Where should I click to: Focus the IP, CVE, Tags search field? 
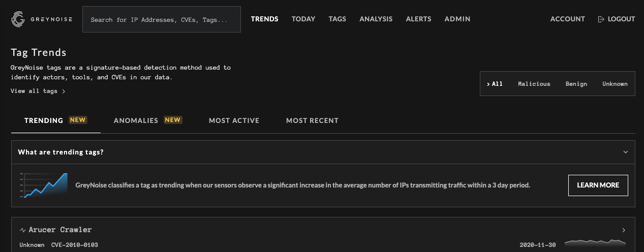[x=162, y=19]
